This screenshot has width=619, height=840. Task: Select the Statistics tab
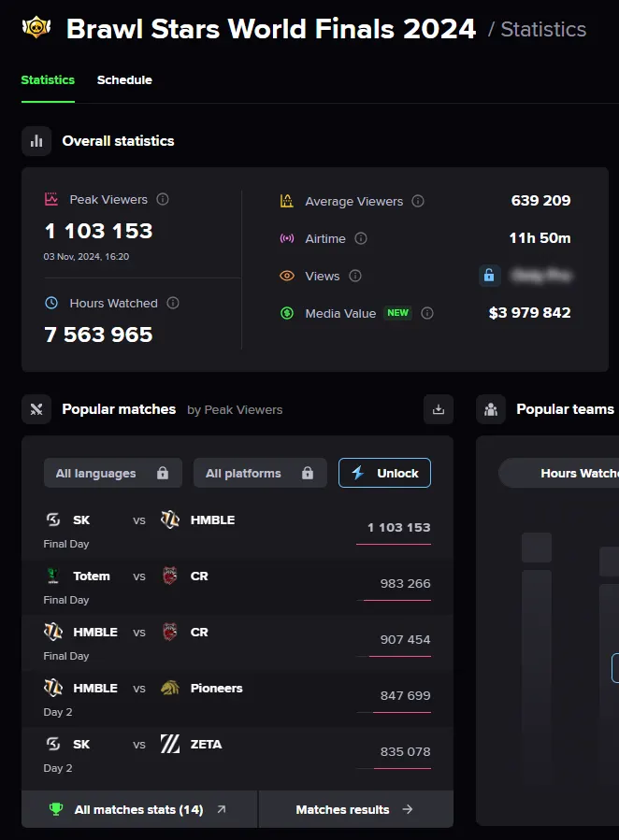48,80
